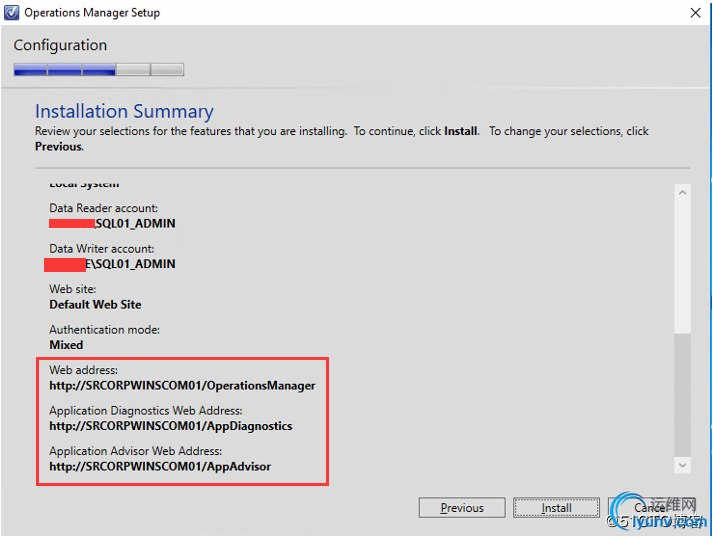Click the 'Installation Summary' heading

click(124, 111)
